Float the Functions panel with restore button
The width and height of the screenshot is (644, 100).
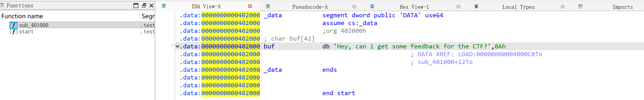pos(144,5)
